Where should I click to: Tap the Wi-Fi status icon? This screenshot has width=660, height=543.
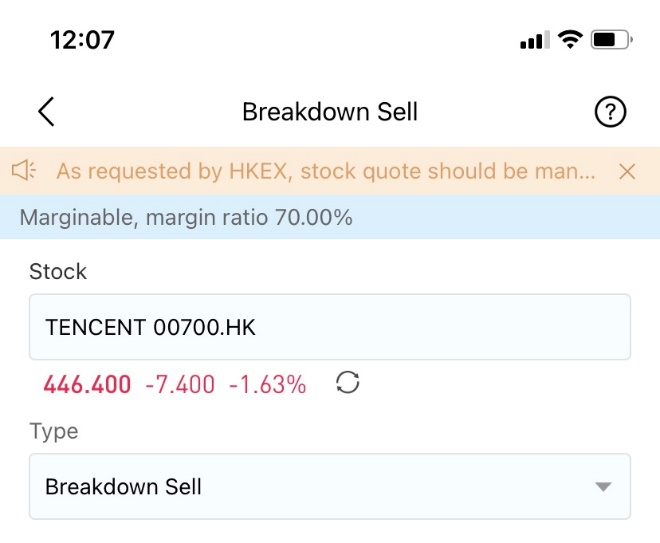coord(570,40)
